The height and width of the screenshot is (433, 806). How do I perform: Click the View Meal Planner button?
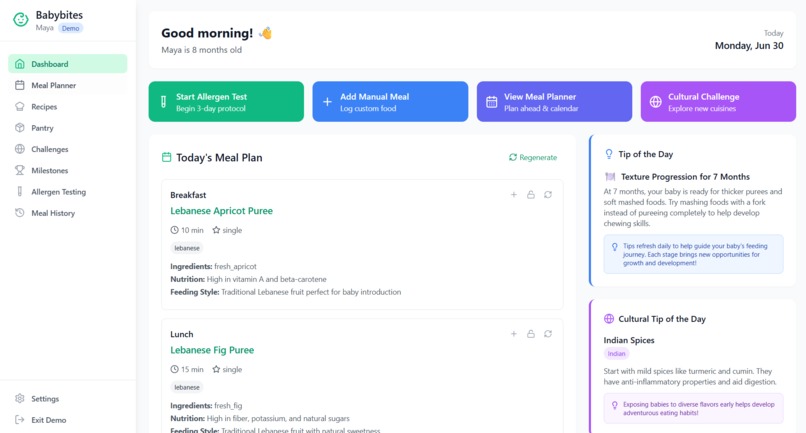(554, 101)
